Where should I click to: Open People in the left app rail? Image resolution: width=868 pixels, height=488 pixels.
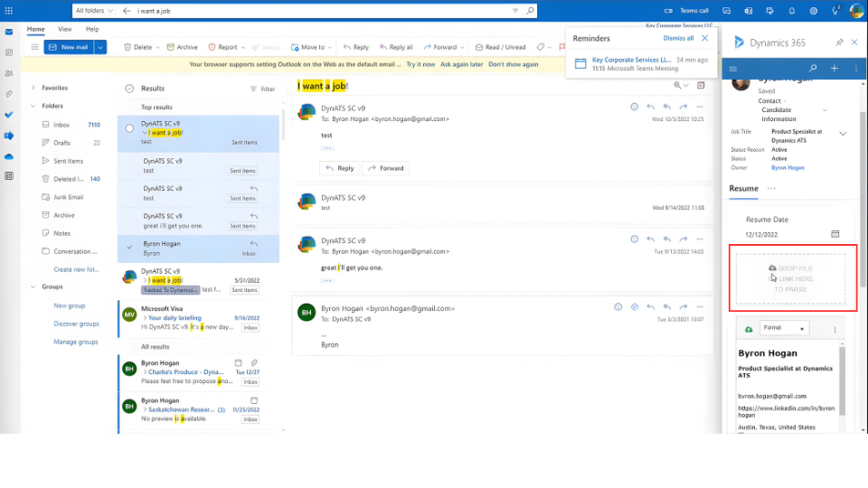pos(9,73)
